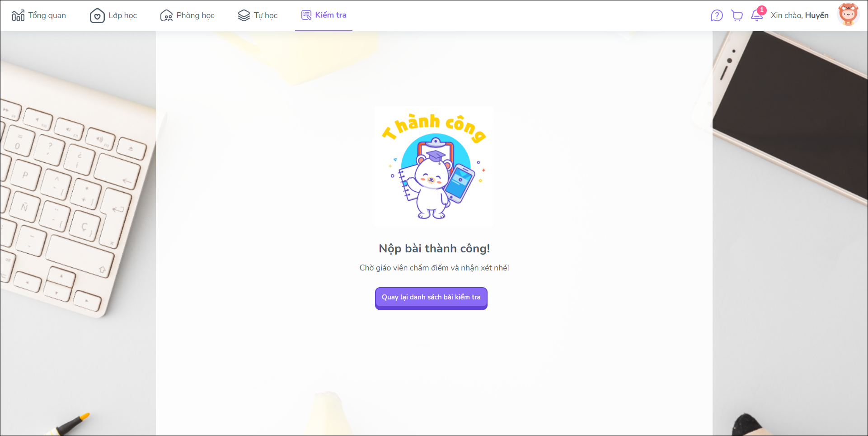Screen dimensions: 868x436
Task: Click the Tự học stacked-layers icon
Action: point(244,15)
